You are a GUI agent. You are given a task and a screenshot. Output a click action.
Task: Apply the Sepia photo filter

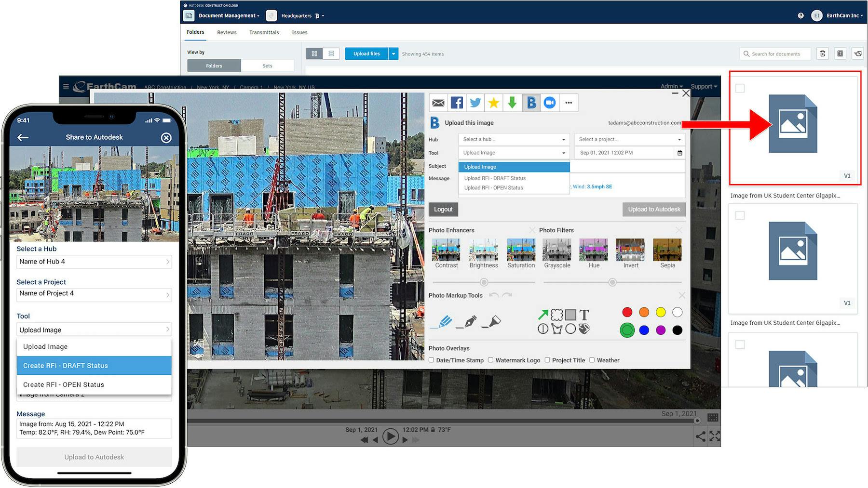(667, 251)
